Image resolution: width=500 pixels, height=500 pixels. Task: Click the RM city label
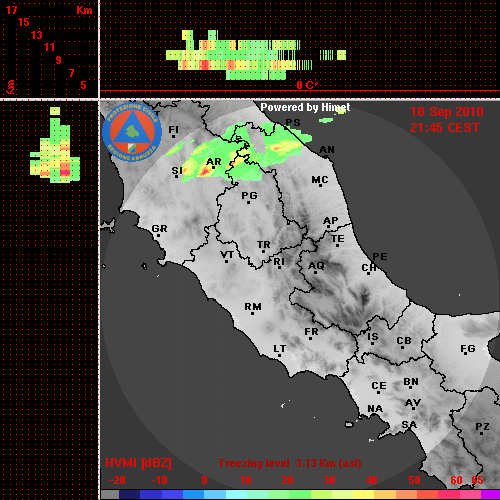click(253, 307)
